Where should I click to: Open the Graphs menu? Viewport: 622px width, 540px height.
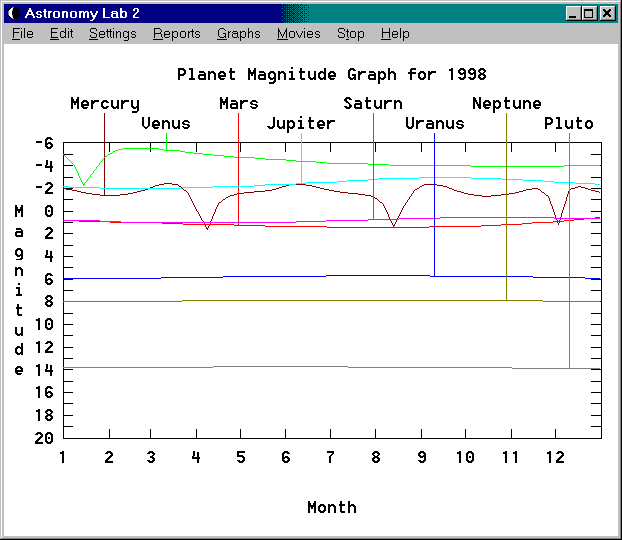click(x=238, y=34)
